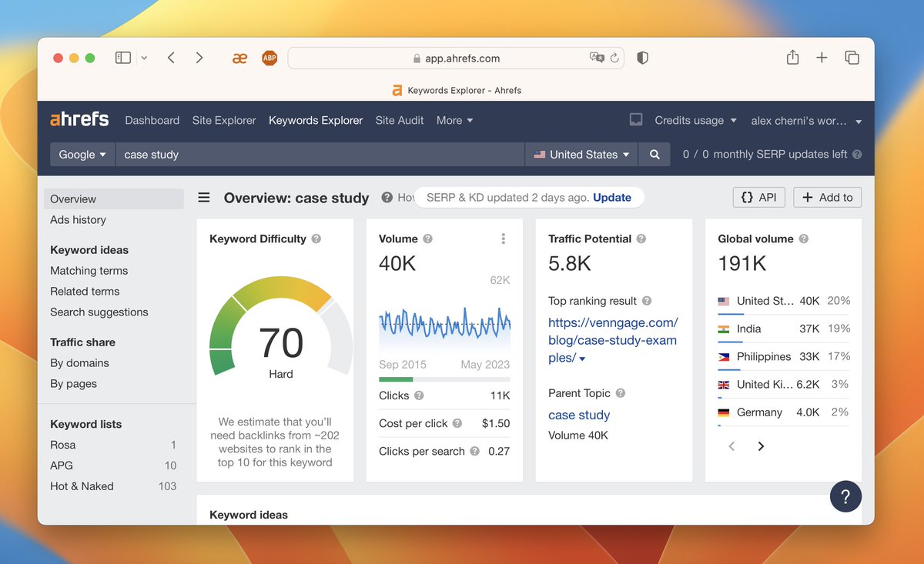Go to next page of global volume countries
This screenshot has height=564, width=924.
pyautogui.click(x=761, y=446)
